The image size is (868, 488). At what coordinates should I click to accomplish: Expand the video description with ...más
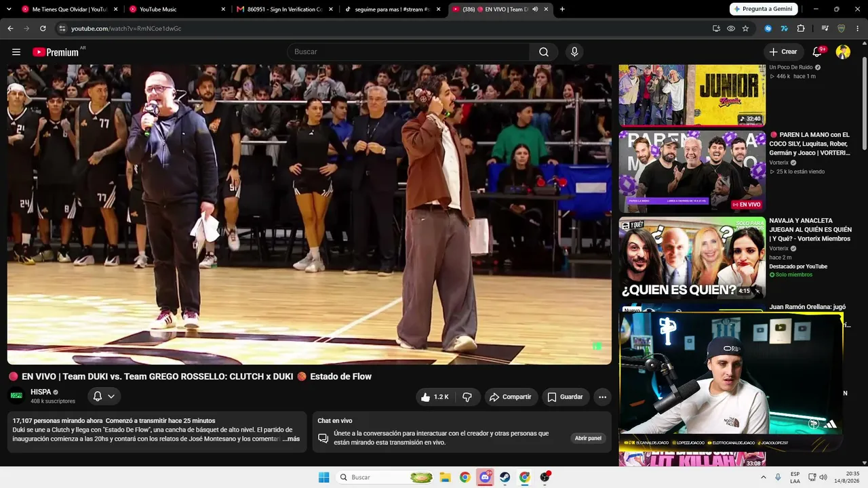click(291, 439)
